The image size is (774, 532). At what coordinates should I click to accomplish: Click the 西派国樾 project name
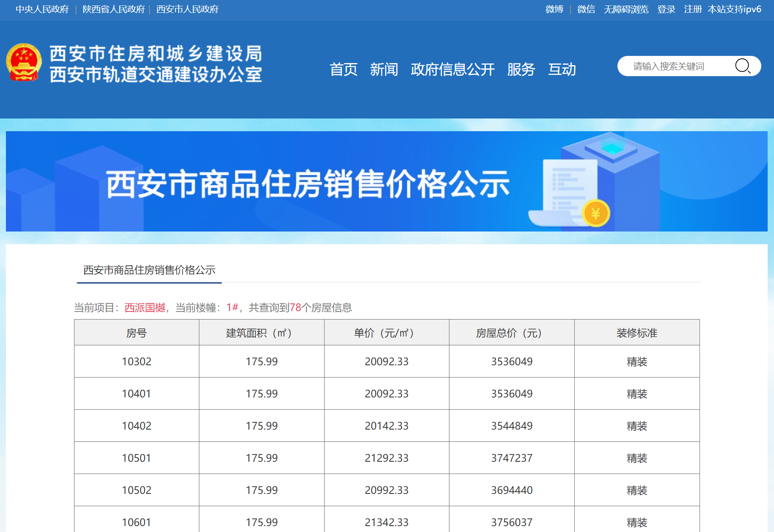point(145,308)
